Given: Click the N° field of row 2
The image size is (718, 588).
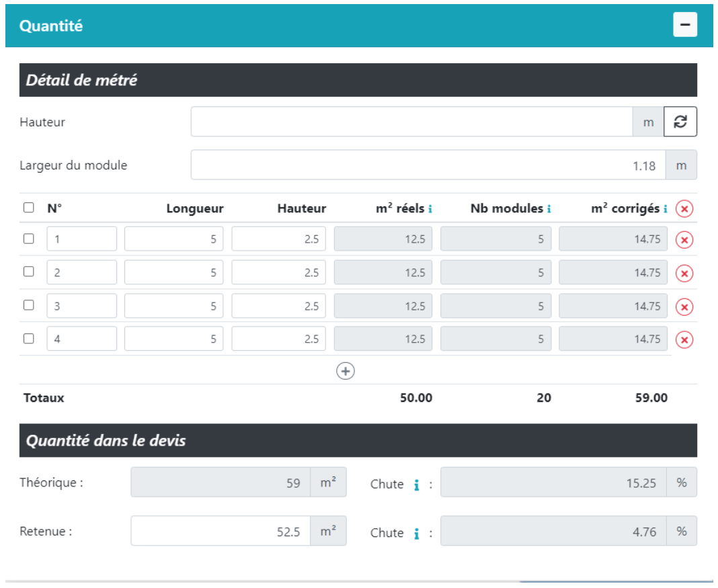Looking at the screenshot, I should coord(81,272).
